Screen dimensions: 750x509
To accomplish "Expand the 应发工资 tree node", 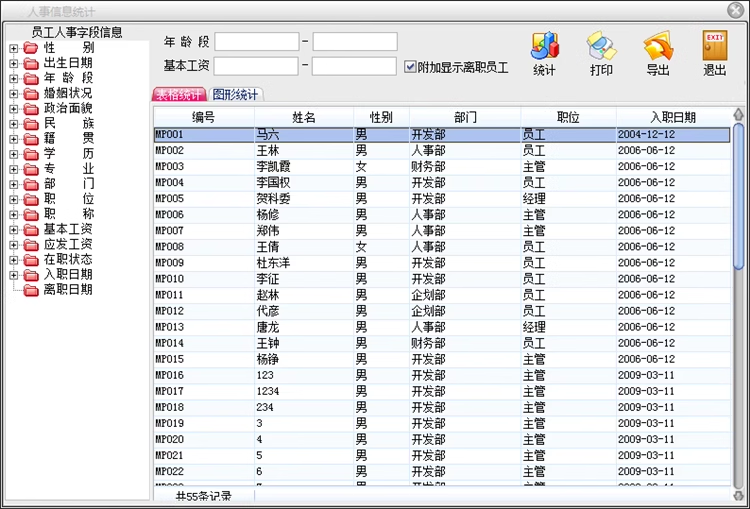I will click(13, 245).
